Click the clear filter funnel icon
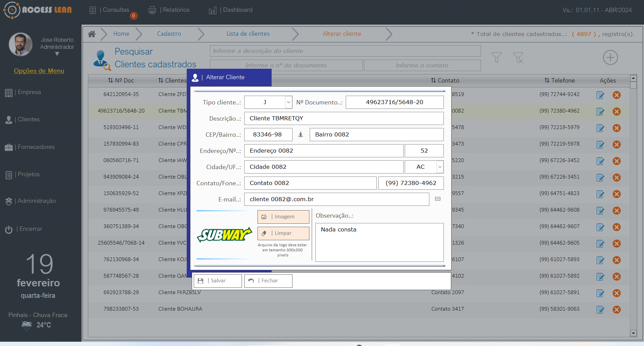Viewport: 644px width, 346px height. pos(518,58)
